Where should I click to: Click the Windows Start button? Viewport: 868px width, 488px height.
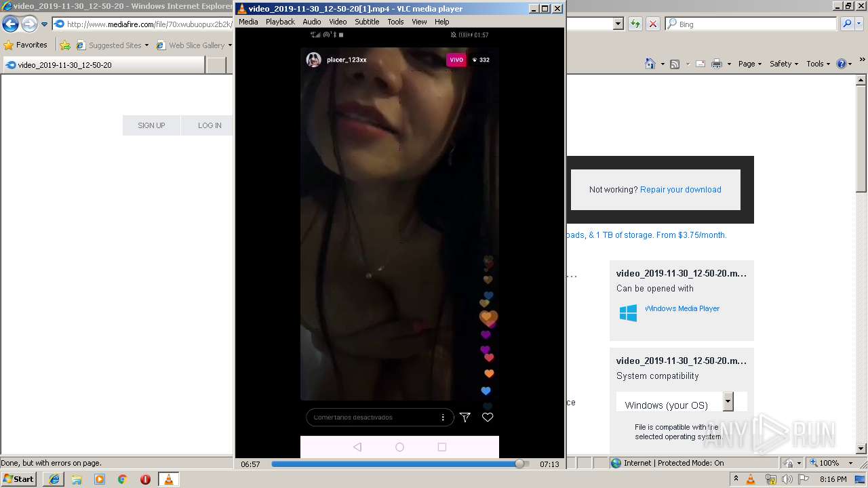(18, 479)
